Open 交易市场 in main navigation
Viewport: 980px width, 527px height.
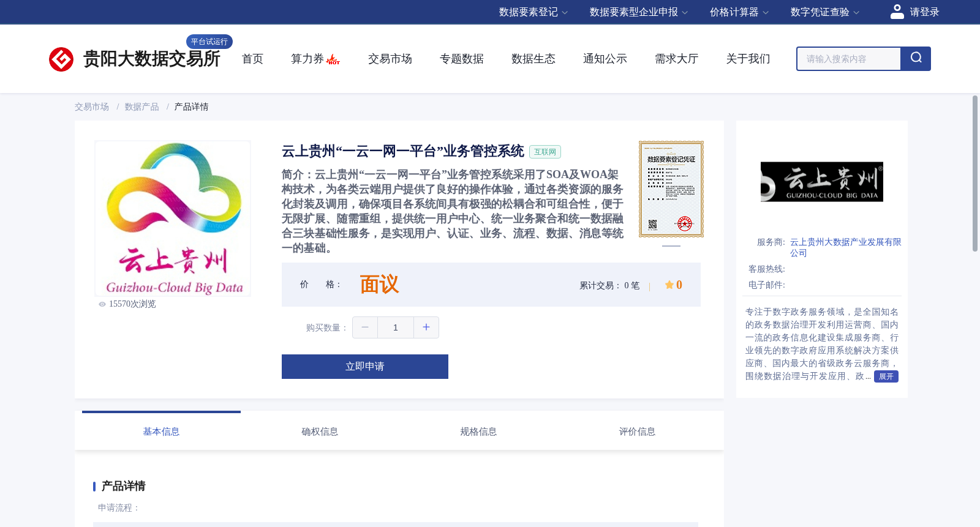pos(390,59)
